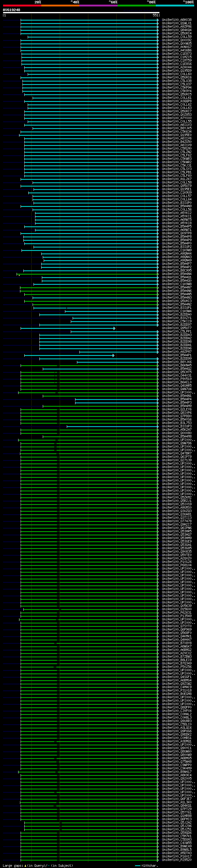Select the UniRef100_Q2LEY6 label
The height and width of the screenshot is (868, 197).
177,410
